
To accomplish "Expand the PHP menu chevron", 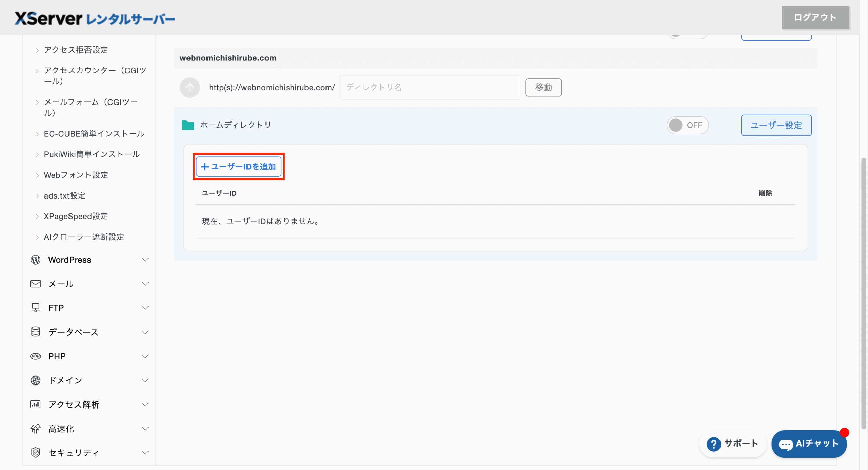I will click(145, 356).
